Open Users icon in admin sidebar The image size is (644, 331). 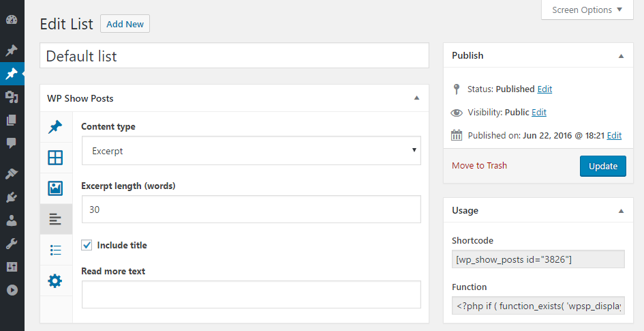[11, 220]
